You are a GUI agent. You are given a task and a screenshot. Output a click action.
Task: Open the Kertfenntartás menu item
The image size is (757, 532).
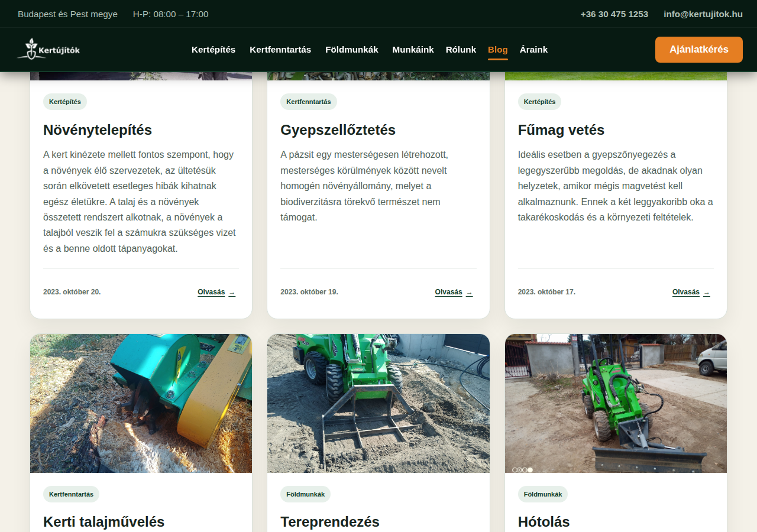pyautogui.click(x=280, y=50)
